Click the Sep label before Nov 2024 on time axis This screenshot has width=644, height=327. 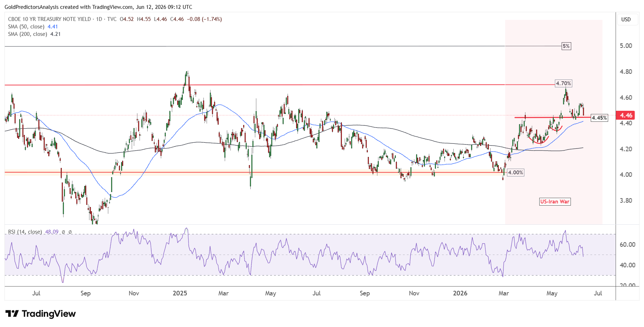pyautogui.click(x=86, y=293)
